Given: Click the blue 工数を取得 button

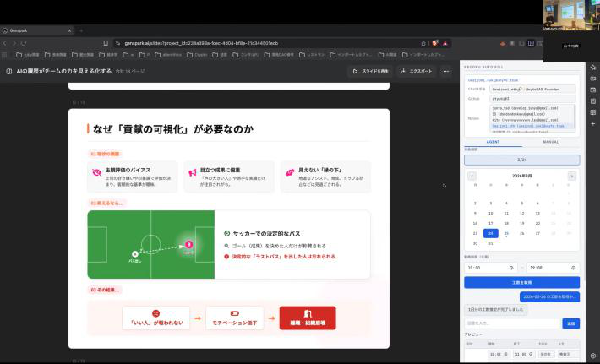Looking at the screenshot, I should [521, 283].
